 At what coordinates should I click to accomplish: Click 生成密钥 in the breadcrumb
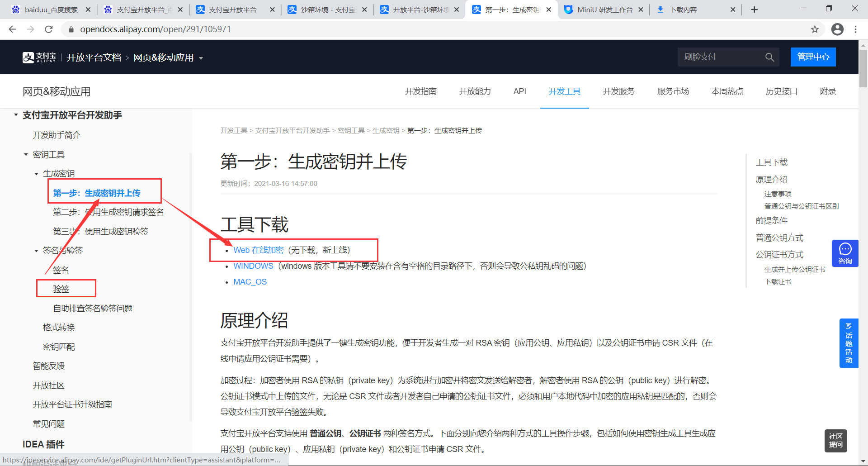[x=386, y=131]
